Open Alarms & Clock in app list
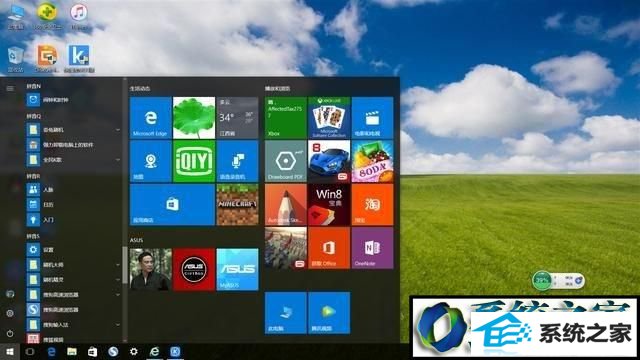Viewport: 640px width, 360px height. pos(73,100)
